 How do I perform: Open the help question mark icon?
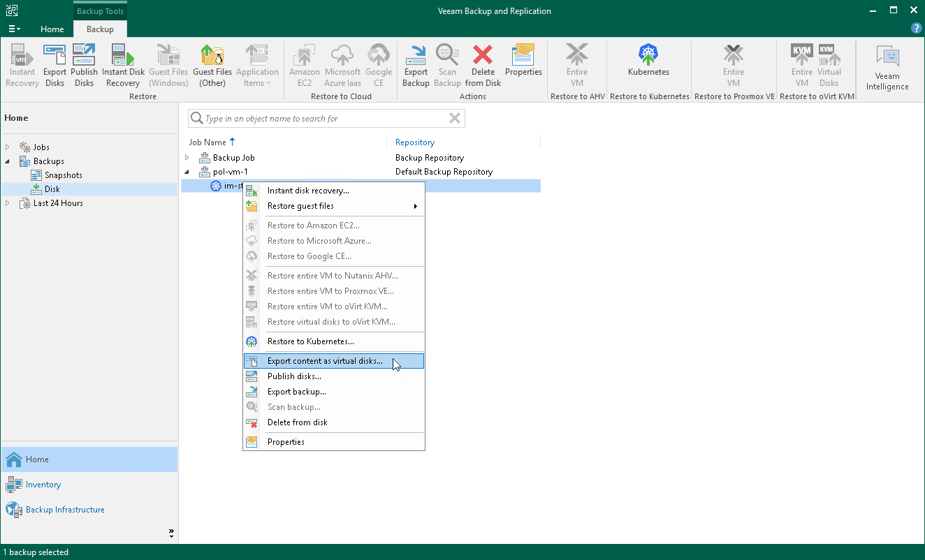tap(917, 29)
